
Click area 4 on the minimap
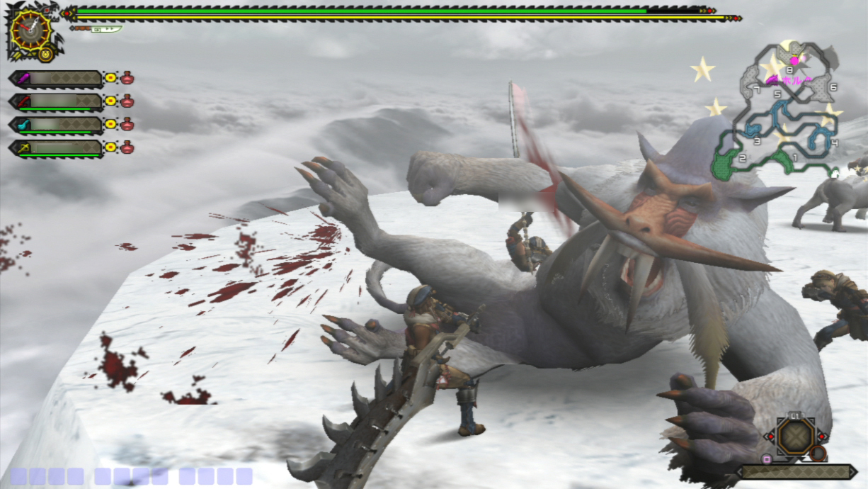tap(835, 142)
